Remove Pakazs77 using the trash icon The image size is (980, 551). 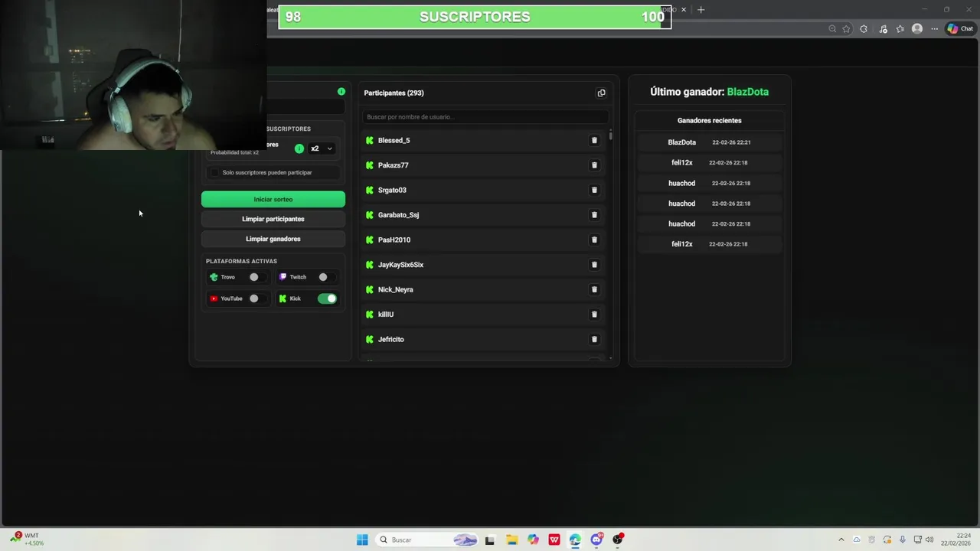click(594, 165)
